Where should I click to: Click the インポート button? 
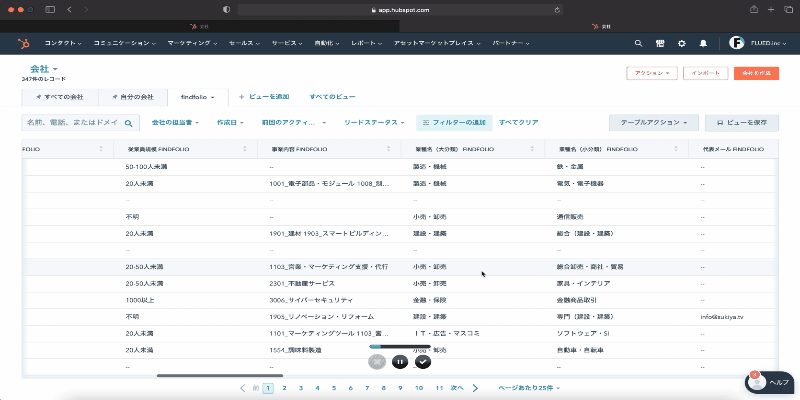point(704,73)
